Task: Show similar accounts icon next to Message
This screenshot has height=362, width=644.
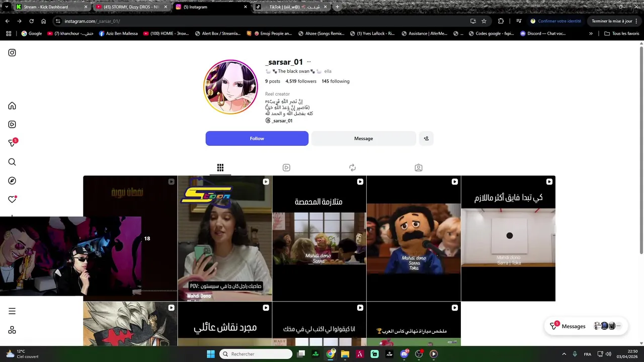Action: (x=426, y=139)
